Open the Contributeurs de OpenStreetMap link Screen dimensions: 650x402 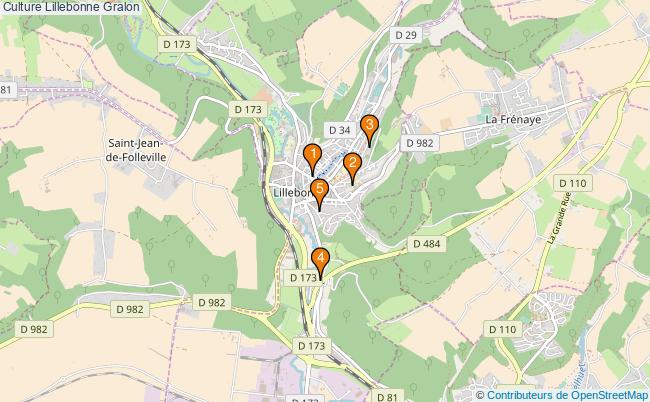pos(568,395)
